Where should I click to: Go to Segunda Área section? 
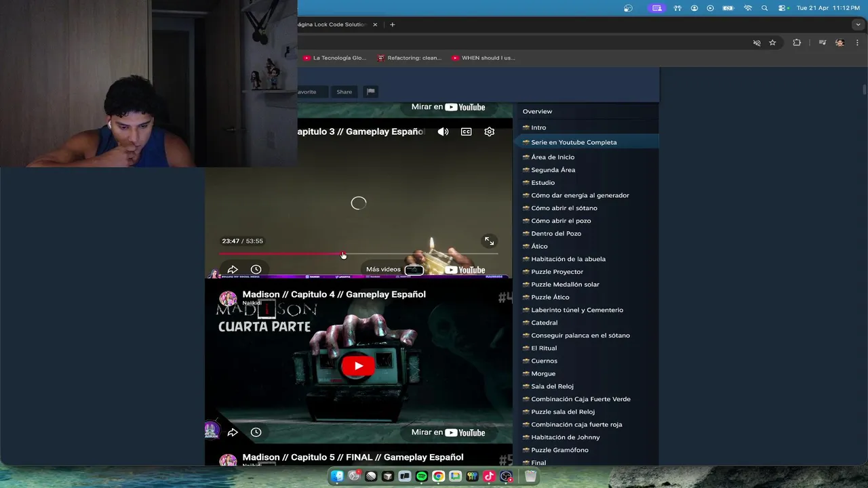pyautogui.click(x=553, y=170)
